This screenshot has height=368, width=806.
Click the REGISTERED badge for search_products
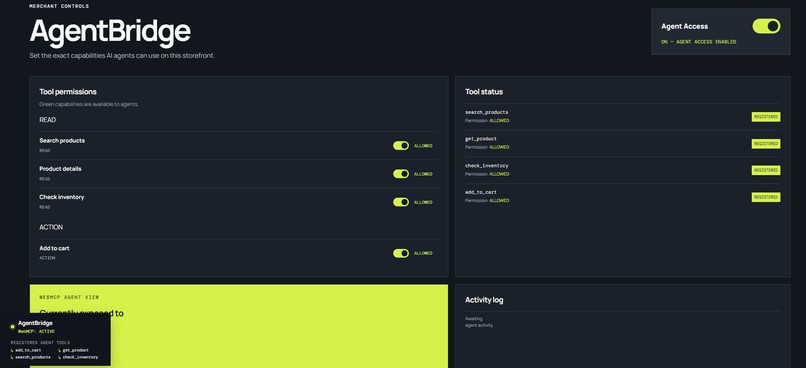point(765,117)
